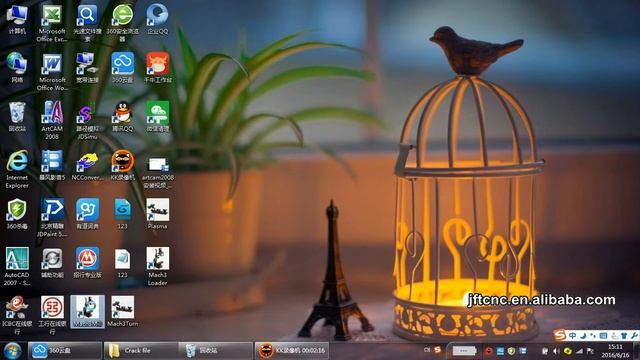Image resolution: width=640 pixels, height=360 pixels.
Task: Select the 123 file with blue icon
Action: [x=122, y=214]
